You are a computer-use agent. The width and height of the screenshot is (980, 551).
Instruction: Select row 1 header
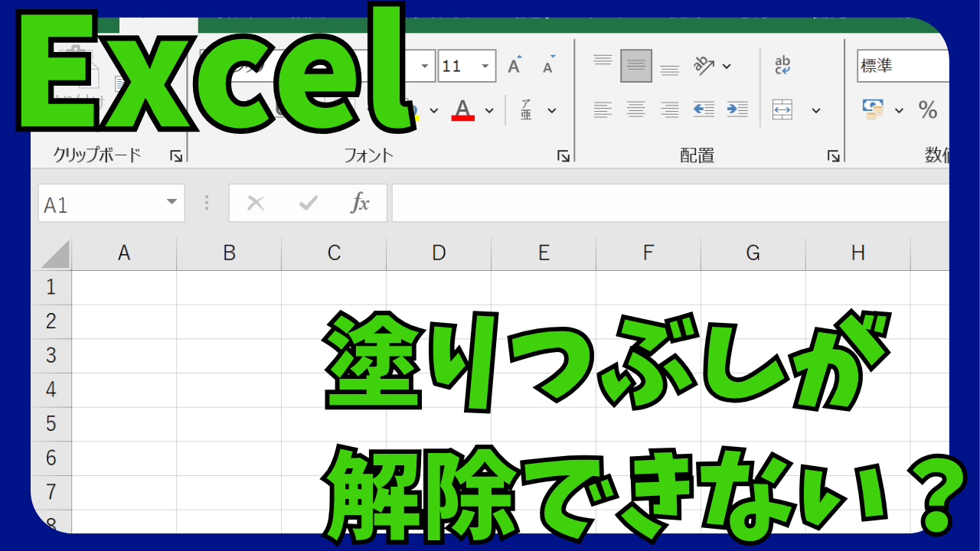point(51,287)
